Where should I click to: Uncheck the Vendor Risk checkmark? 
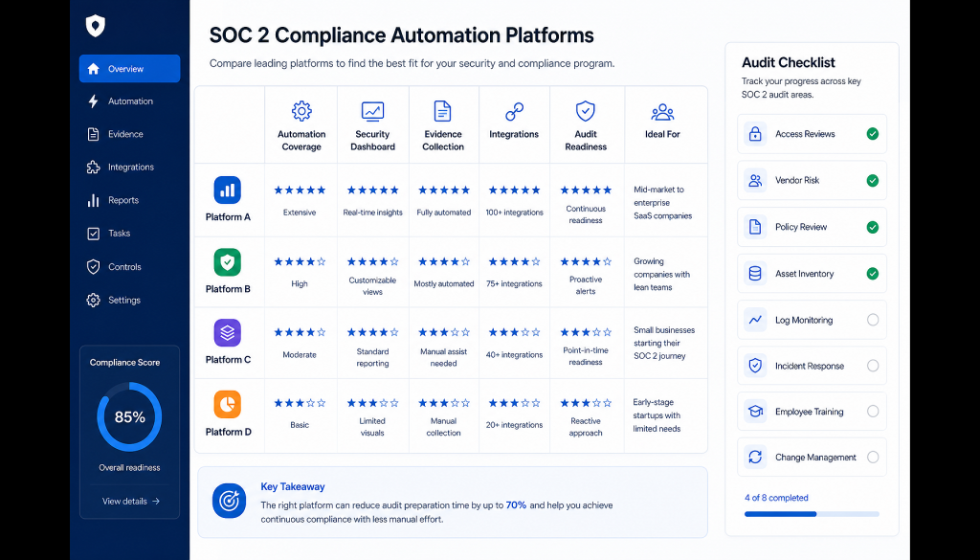[873, 181]
